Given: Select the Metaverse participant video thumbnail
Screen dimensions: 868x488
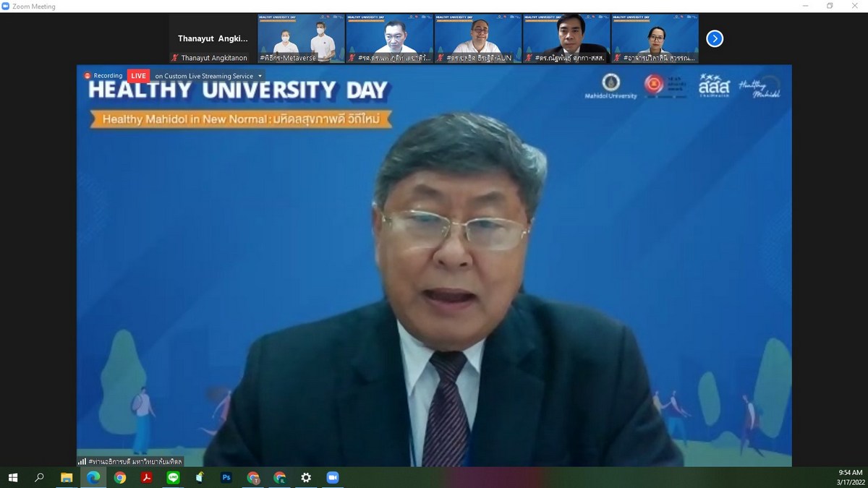Looking at the screenshot, I should pyautogui.click(x=301, y=38).
